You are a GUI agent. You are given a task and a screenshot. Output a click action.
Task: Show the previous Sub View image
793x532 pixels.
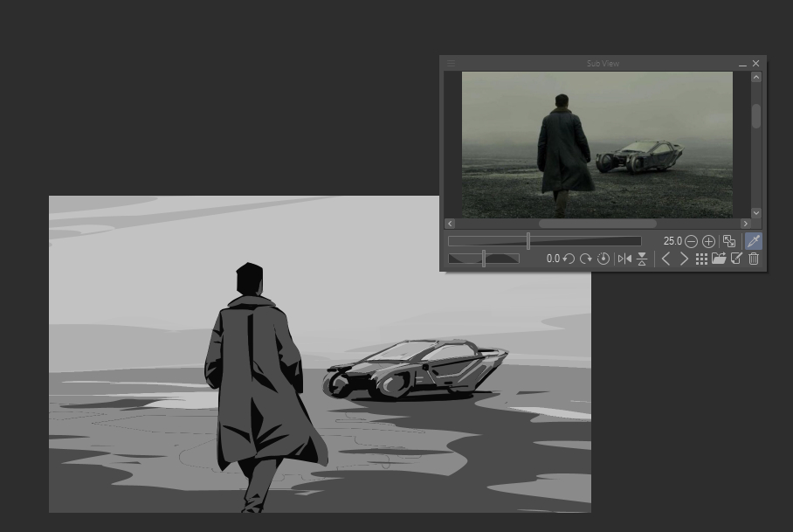click(x=665, y=259)
